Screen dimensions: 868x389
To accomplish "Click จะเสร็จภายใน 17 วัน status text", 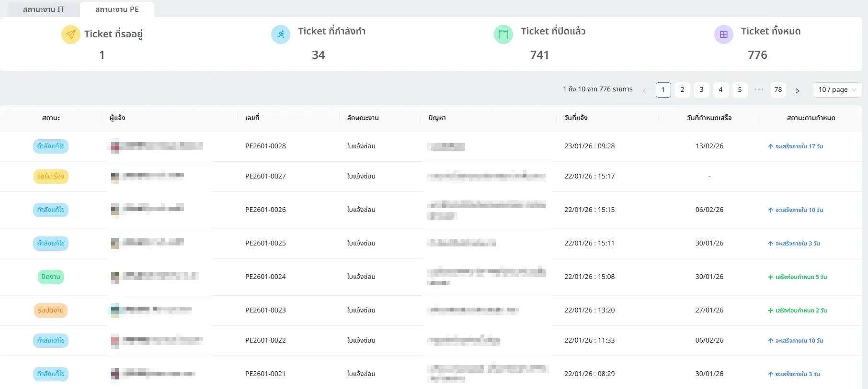I will (799, 146).
